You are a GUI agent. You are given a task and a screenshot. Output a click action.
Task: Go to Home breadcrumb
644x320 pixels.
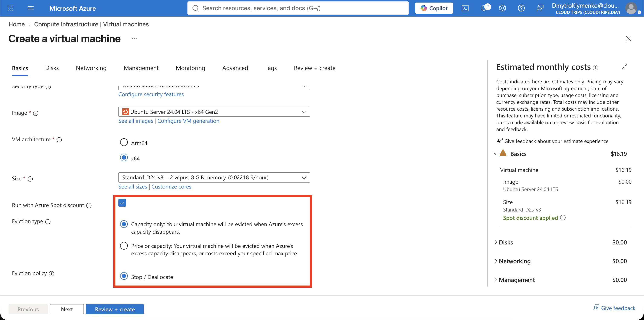16,24
